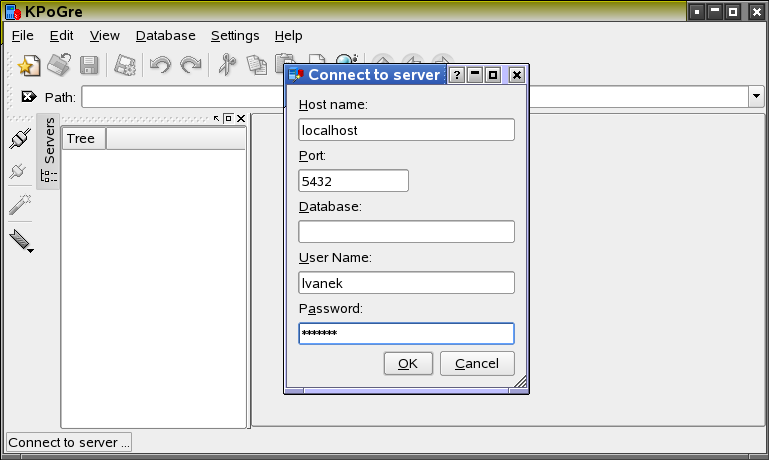Screen dimensions: 769x460
Task: Click the floppy disk Save icon
Action: pyautogui.click(x=89, y=66)
